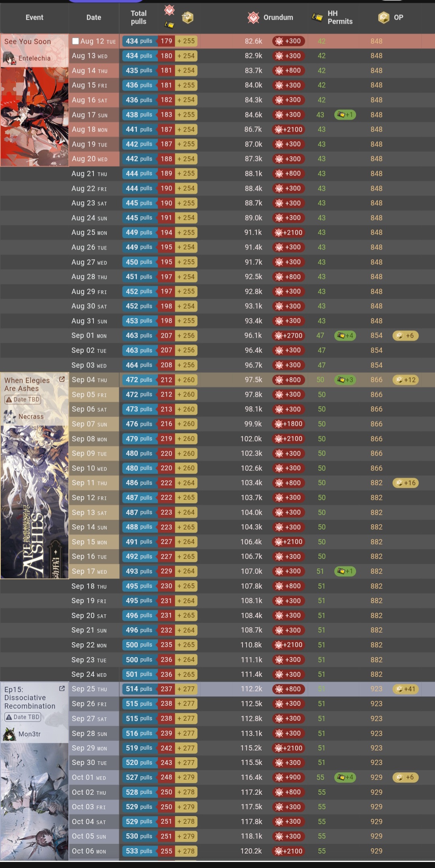Click the +800 orundum badge on Aug 14

pyautogui.click(x=288, y=70)
